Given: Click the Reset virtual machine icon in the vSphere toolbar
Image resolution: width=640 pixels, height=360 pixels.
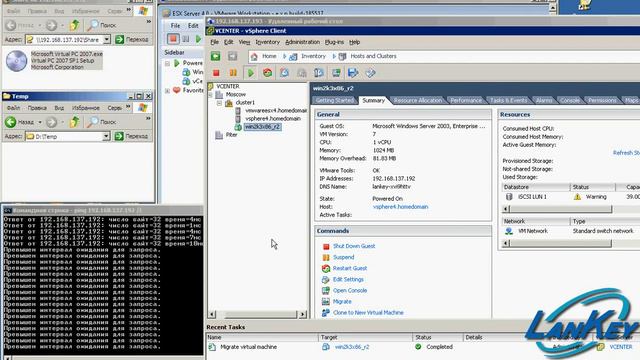Looking at the screenshot, I should [267, 73].
